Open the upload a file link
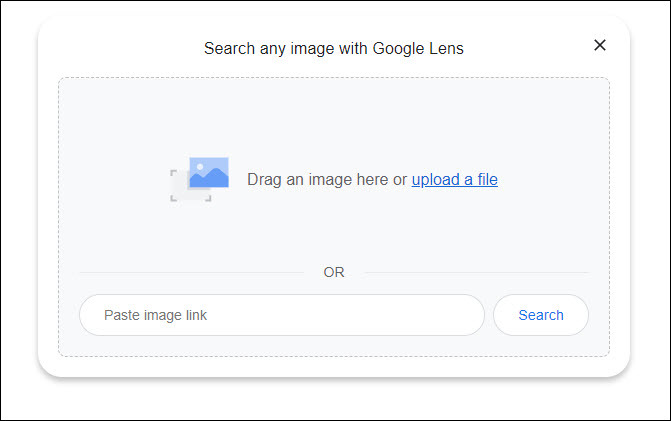 coord(454,180)
